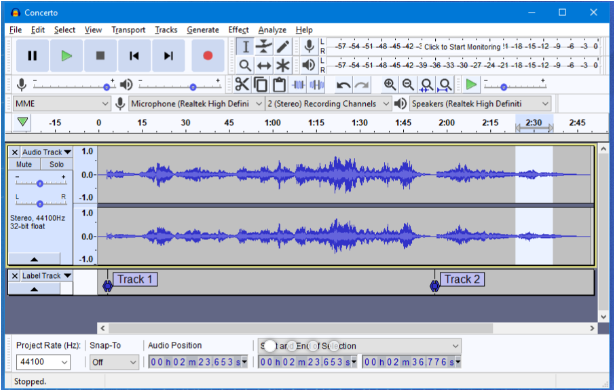
Task: Mute the Audio Track
Action: pyautogui.click(x=24, y=164)
